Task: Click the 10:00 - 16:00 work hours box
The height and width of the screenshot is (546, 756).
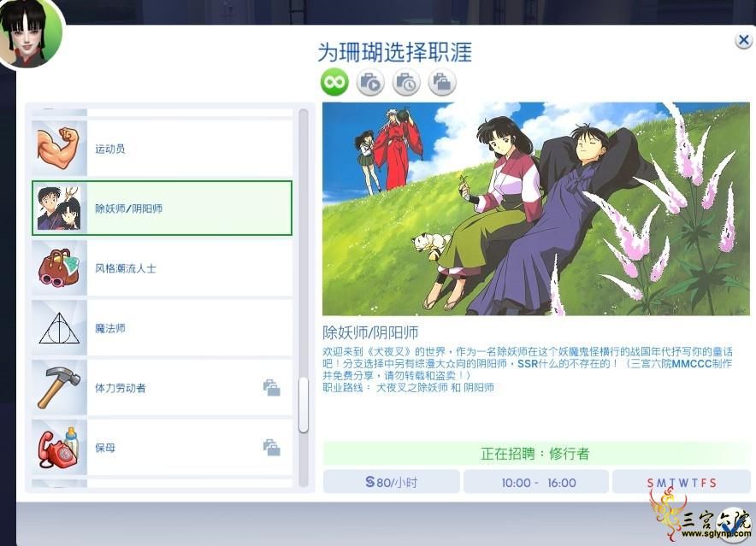Action: point(535,482)
